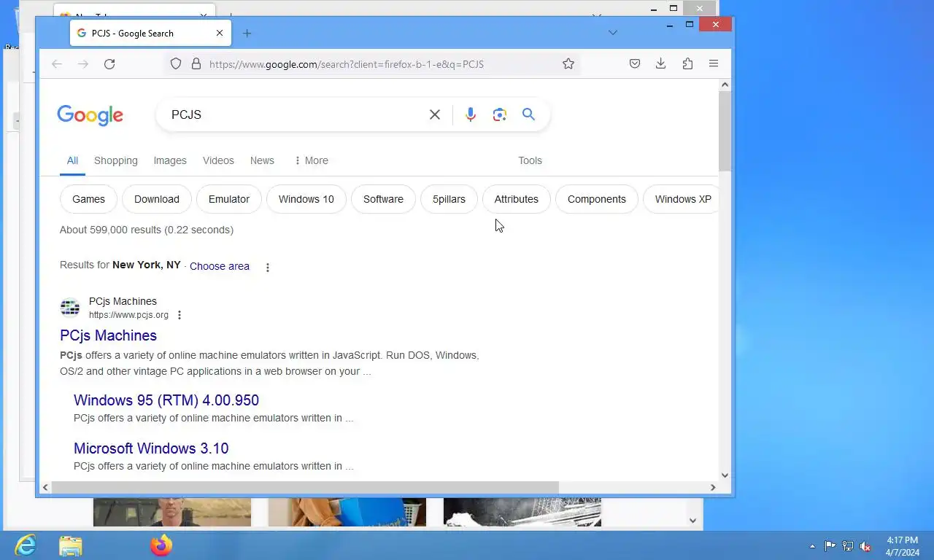The image size is (934, 560).
Task: Select the All results tab
Action: (72, 160)
